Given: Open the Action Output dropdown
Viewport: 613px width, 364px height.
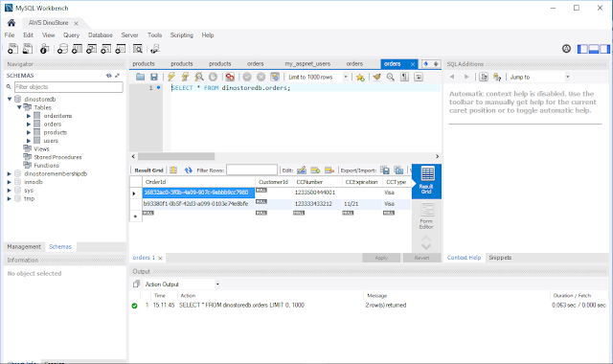Looking at the screenshot, I should coord(217,284).
